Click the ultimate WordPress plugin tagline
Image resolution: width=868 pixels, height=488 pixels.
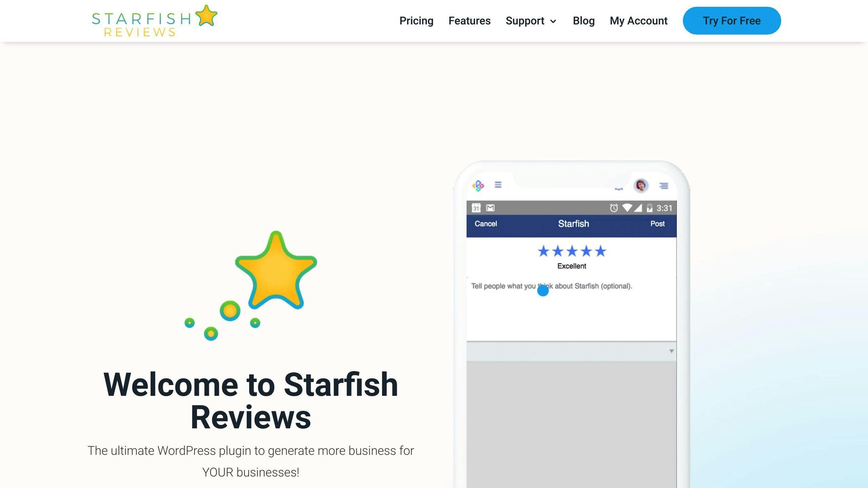click(250, 461)
